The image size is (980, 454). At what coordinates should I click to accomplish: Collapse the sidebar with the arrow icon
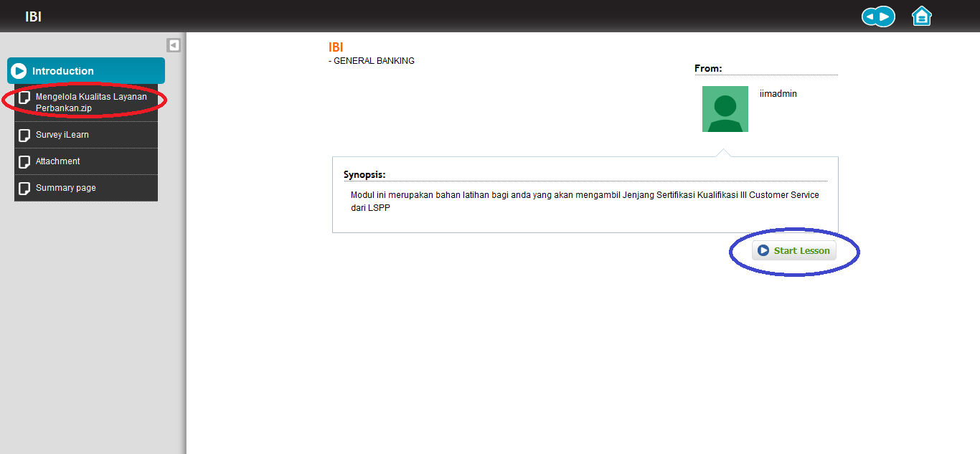point(174,45)
